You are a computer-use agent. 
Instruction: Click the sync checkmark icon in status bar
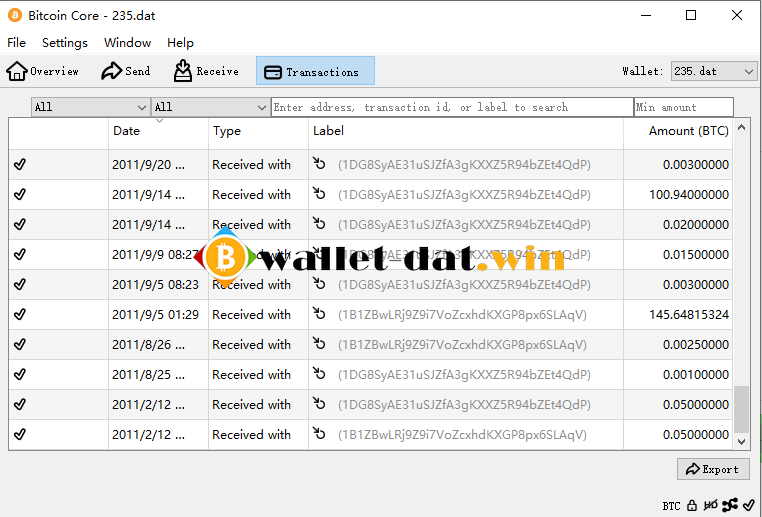pyautogui.click(x=749, y=506)
